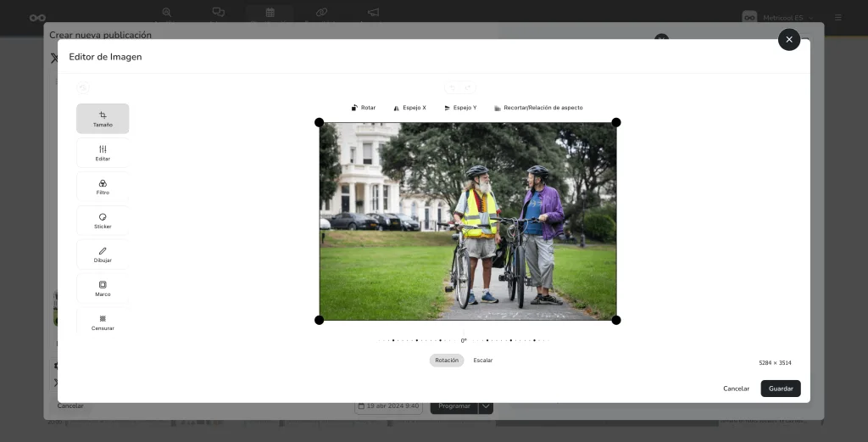This screenshot has width=868, height=442.
Task: Click the Editor de Imagen title
Action: point(105,57)
